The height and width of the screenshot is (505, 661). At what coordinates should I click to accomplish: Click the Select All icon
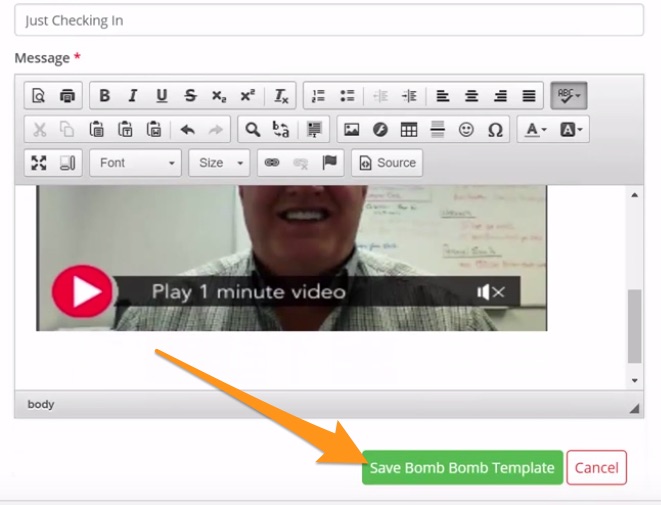click(314, 129)
